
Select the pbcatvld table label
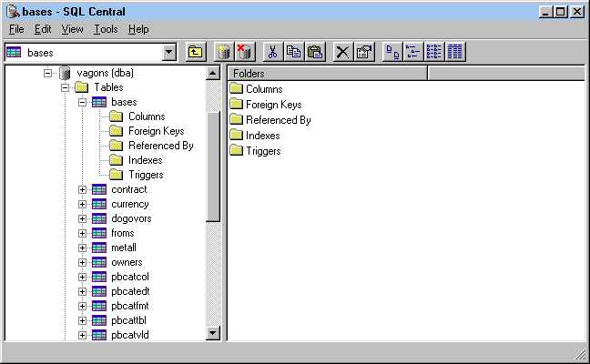(x=130, y=335)
